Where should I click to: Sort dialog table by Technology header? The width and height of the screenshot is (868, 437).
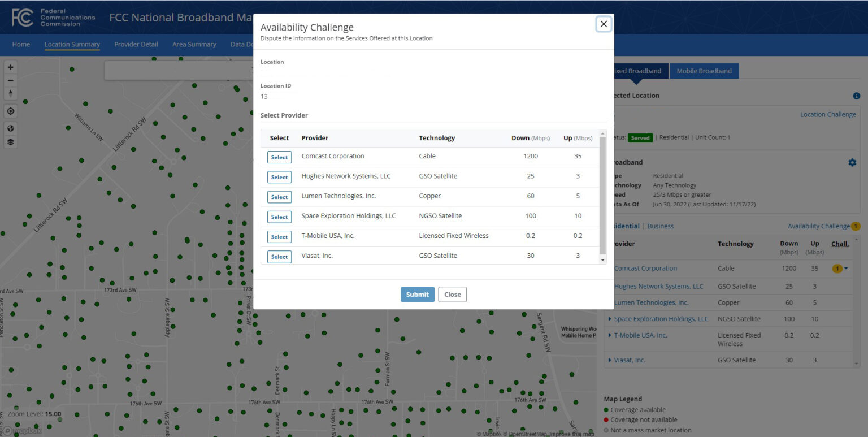click(x=437, y=138)
